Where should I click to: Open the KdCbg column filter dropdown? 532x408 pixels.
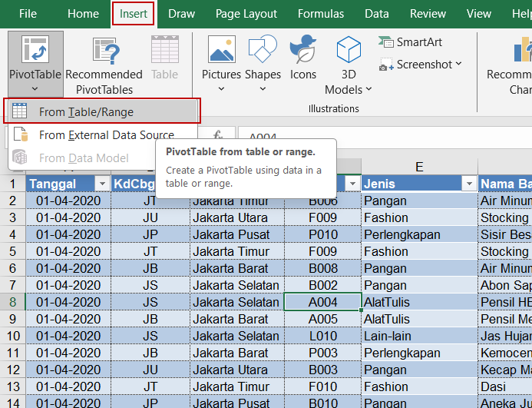181,184
